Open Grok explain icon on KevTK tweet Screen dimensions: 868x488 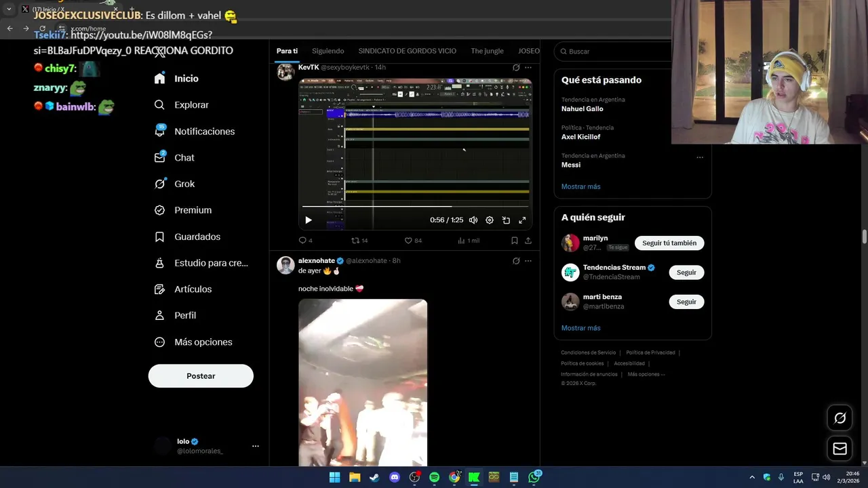coord(516,68)
